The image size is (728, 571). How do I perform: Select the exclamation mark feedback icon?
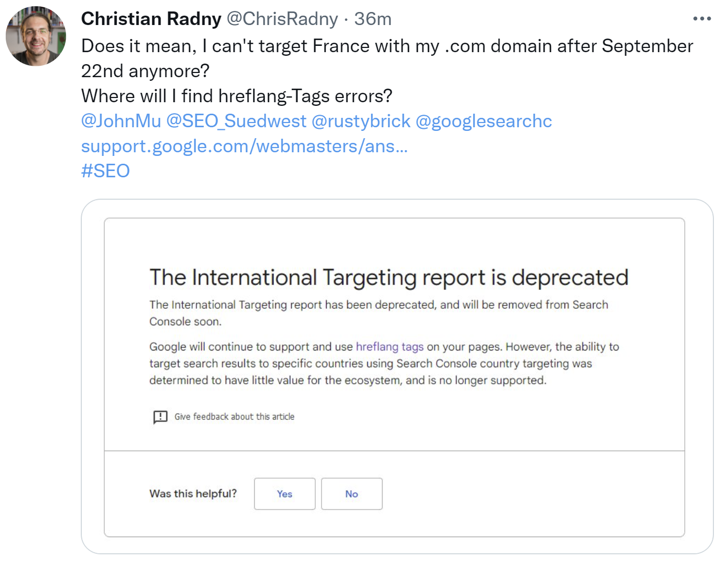tap(159, 417)
